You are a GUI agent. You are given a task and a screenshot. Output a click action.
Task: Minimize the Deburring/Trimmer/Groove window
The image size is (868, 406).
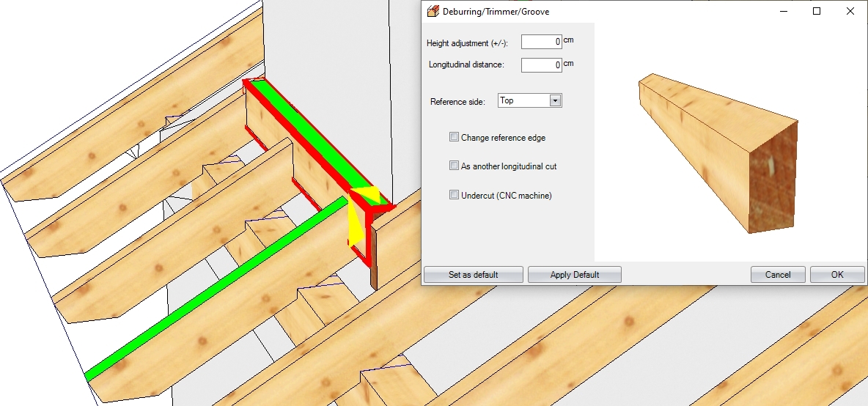tap(783, 12)
